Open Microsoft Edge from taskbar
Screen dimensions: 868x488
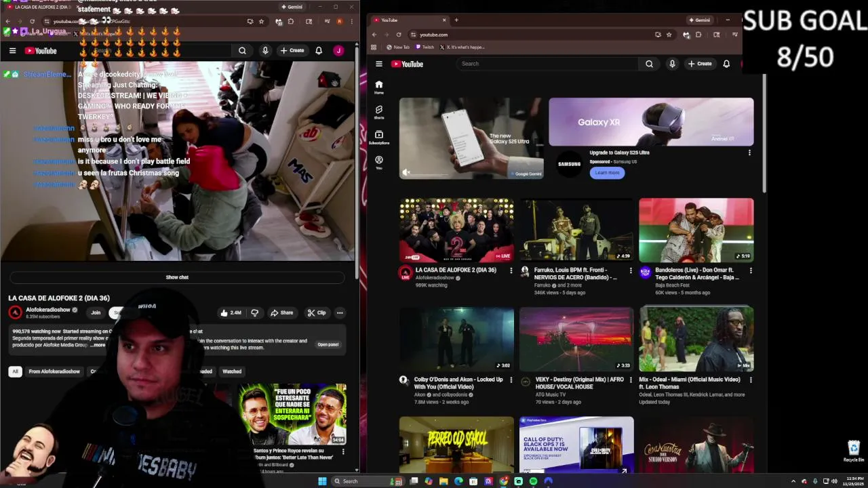coord(458,481)
